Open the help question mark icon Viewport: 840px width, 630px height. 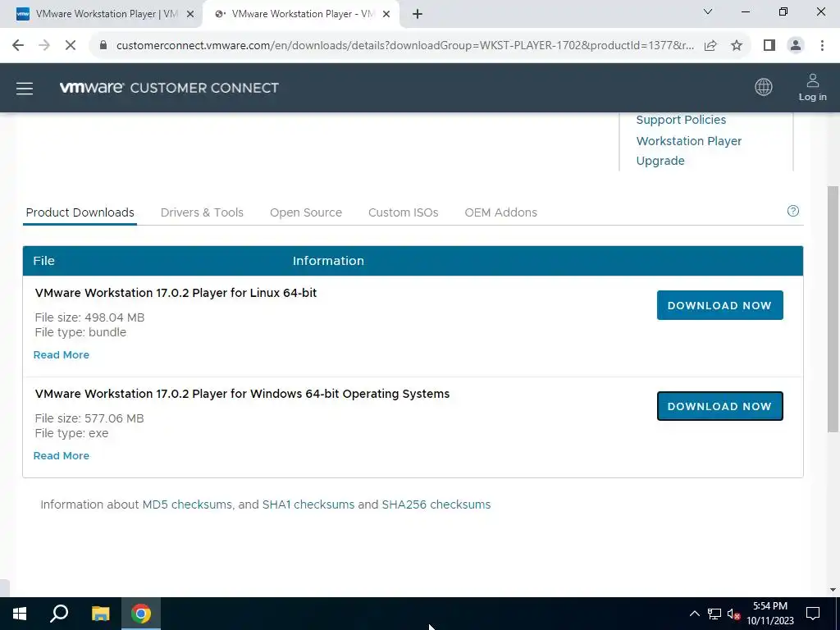pyautogui.click(x=793, y=211)
